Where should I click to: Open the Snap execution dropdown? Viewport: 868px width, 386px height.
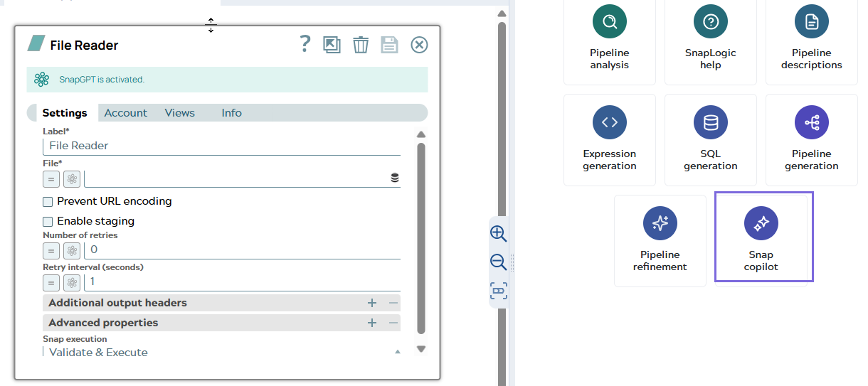pos(221,352)
